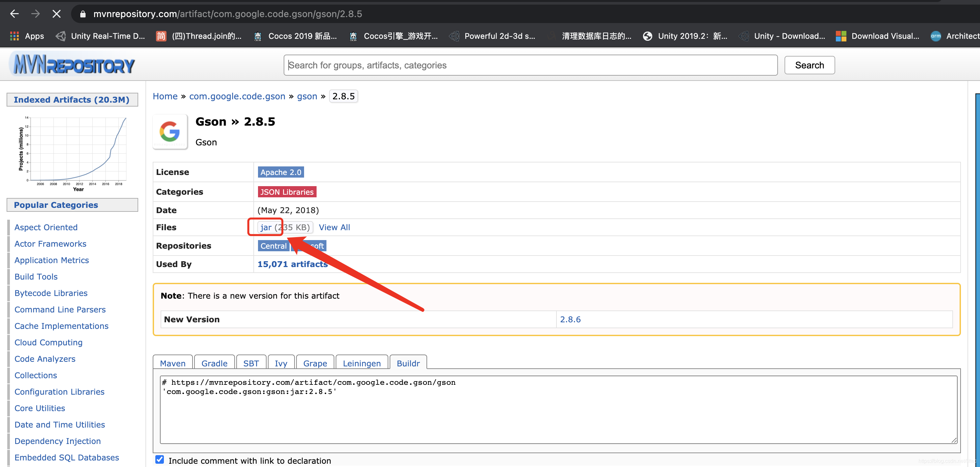Image resolution: width=980 pixels, height=467 pixels.
Task: Click the Google G artifact logo
Action: (x=170, y=132)
